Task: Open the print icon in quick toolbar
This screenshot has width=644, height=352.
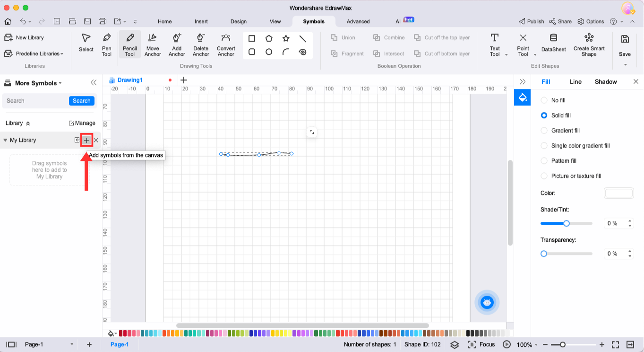Action: pos(103,21)
